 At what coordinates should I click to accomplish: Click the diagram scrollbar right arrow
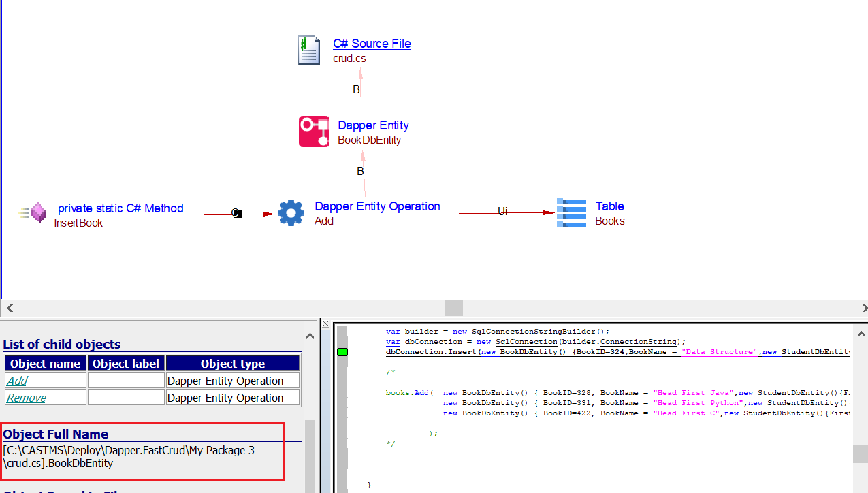pos(861,308)
